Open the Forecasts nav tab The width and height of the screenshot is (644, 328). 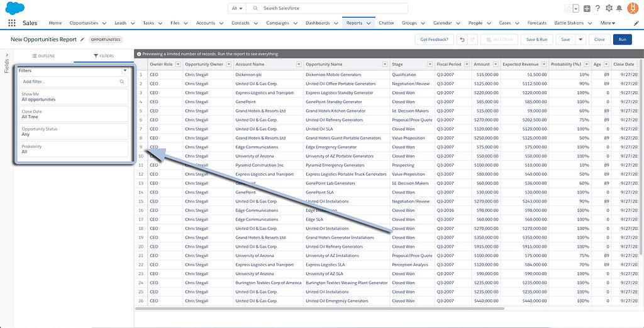click(536, 23)
